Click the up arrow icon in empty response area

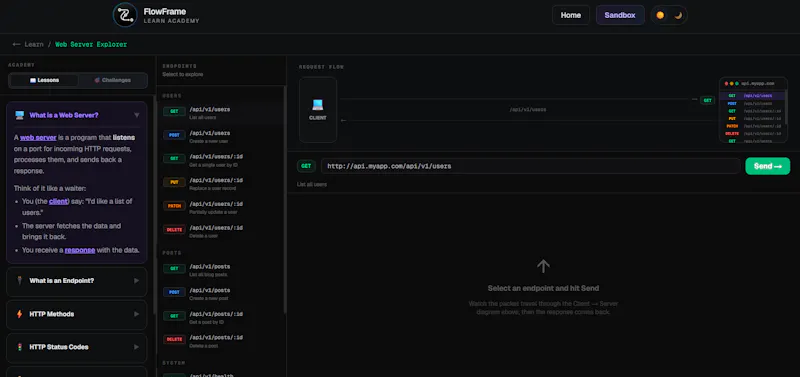[543, 266]
